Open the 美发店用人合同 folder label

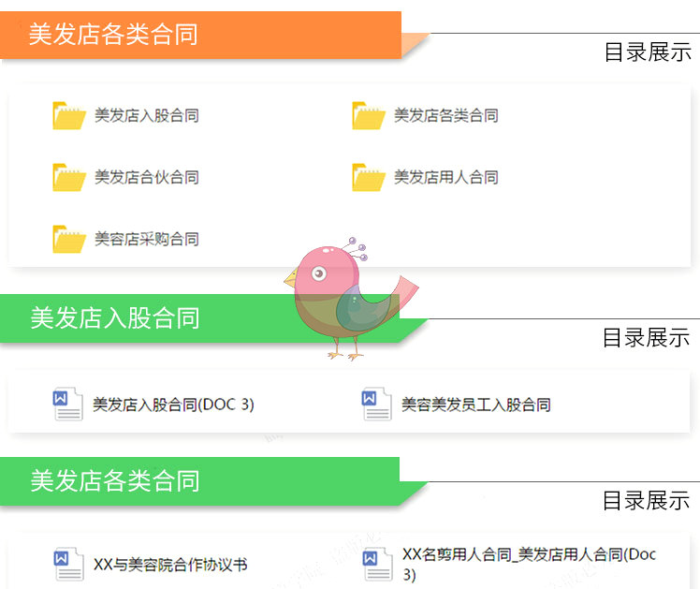pos(446,177)
